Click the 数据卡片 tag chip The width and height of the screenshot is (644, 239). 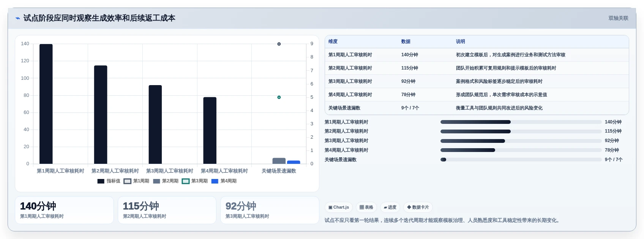(418, 207)
